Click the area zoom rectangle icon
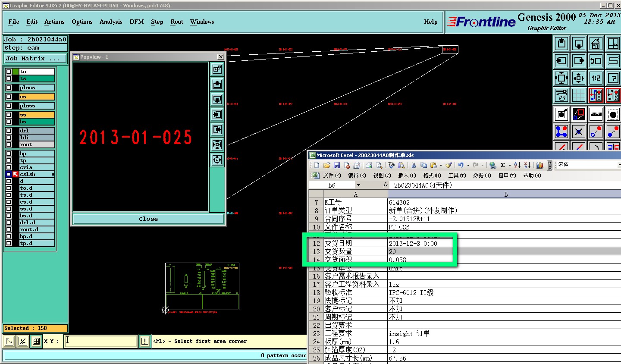 coord(579,114)
